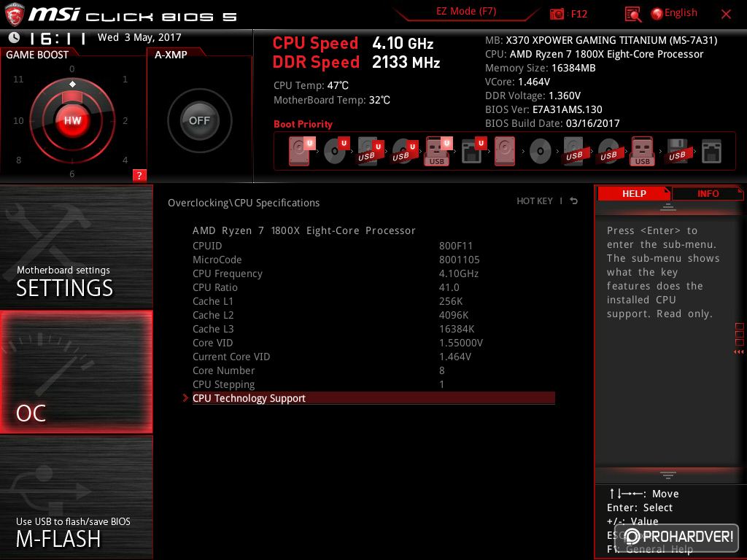This screenshot has height=560, width=747.
Task: Select the USB floppy boot device icon
Action: click(678, 151)
